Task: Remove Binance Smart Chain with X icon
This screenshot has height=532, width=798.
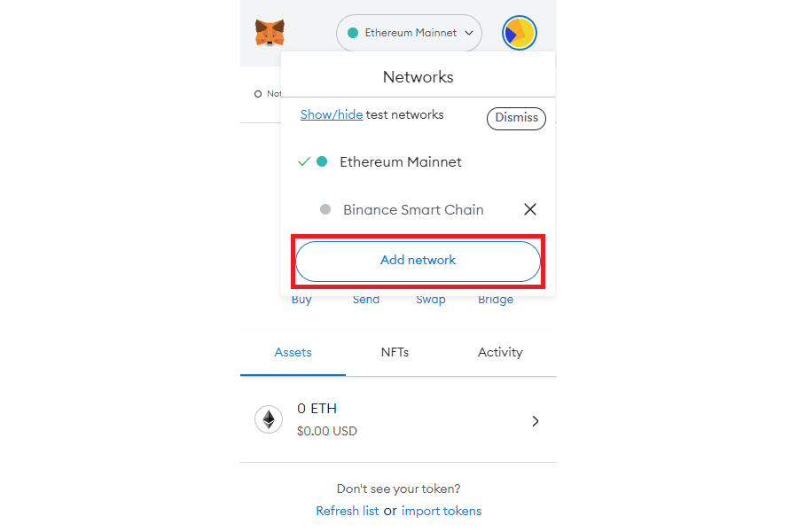Action: (x=530, y=209)
